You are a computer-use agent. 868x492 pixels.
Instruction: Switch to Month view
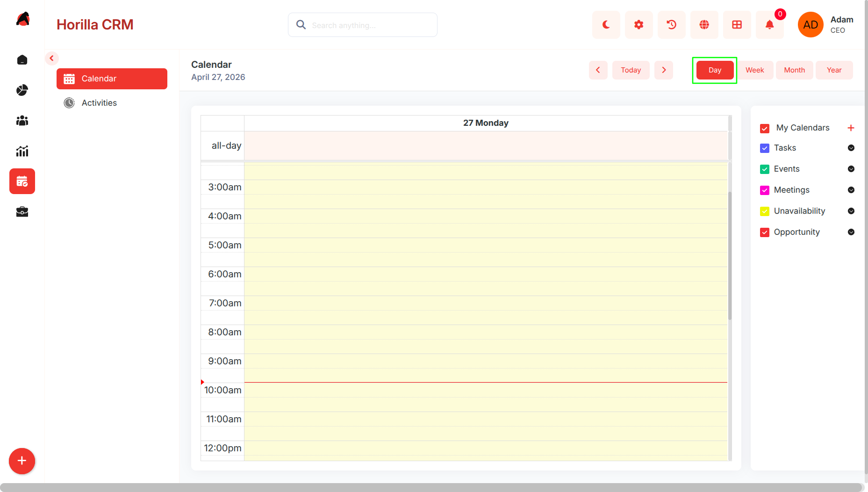pos(795,70)
